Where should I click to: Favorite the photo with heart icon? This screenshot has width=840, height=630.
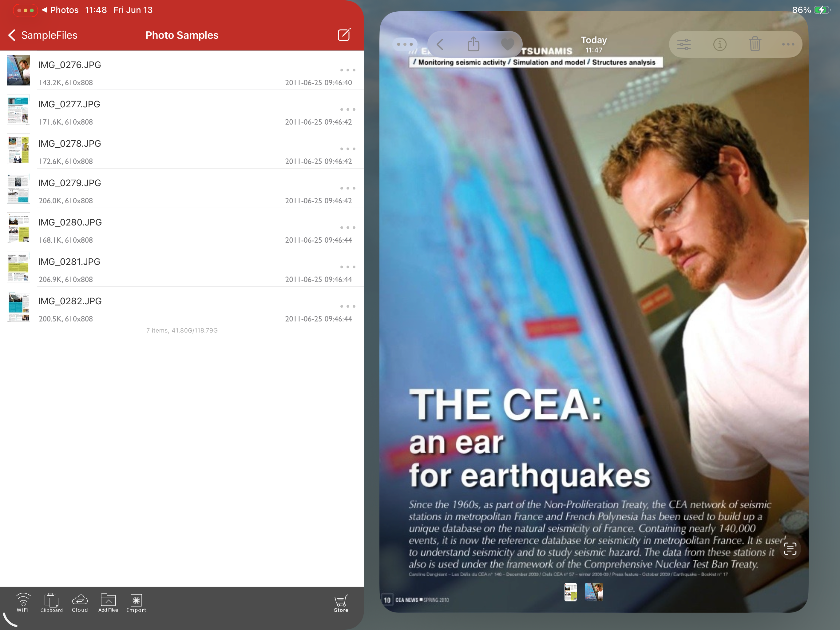(507, 45)
